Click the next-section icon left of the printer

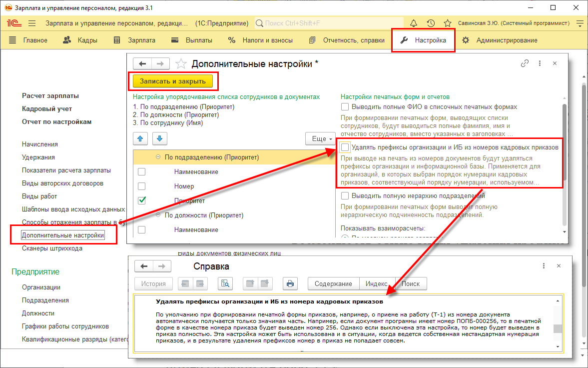pos(265,283)
